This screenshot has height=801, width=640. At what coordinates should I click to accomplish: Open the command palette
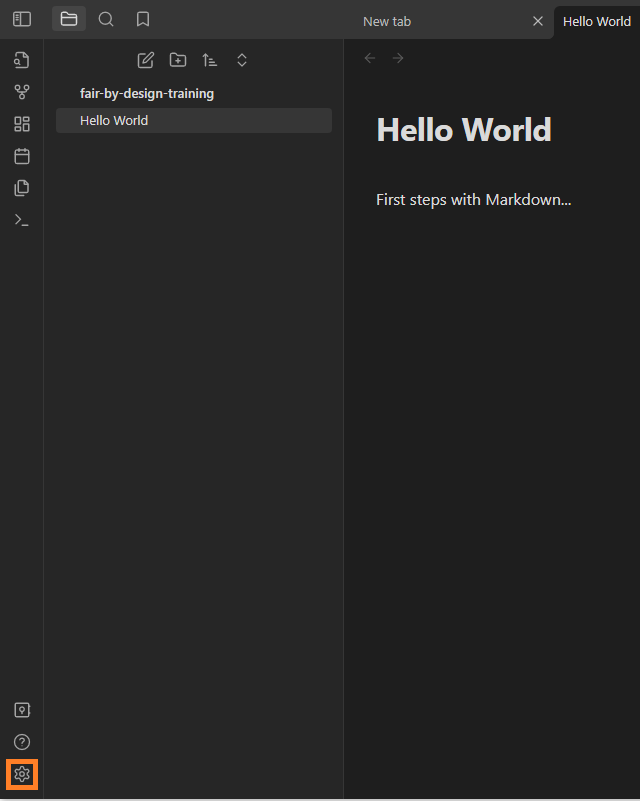(x=21, y=220)
